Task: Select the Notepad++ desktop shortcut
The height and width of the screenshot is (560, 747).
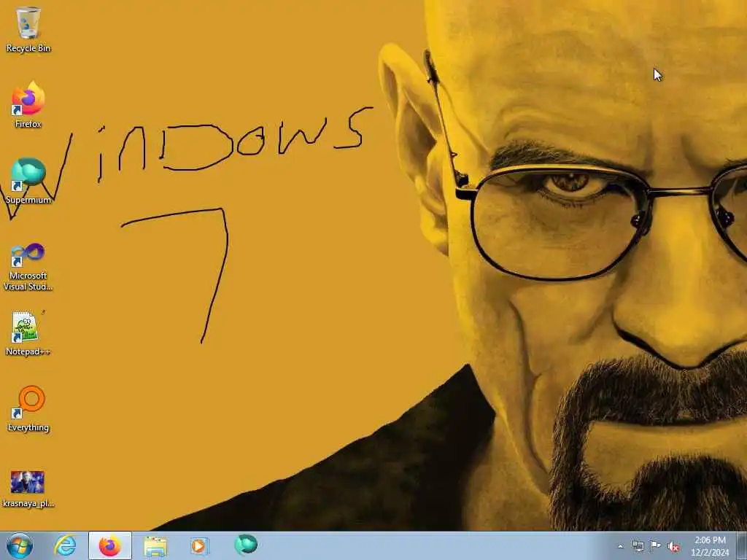Action: [x=28, y=333]
